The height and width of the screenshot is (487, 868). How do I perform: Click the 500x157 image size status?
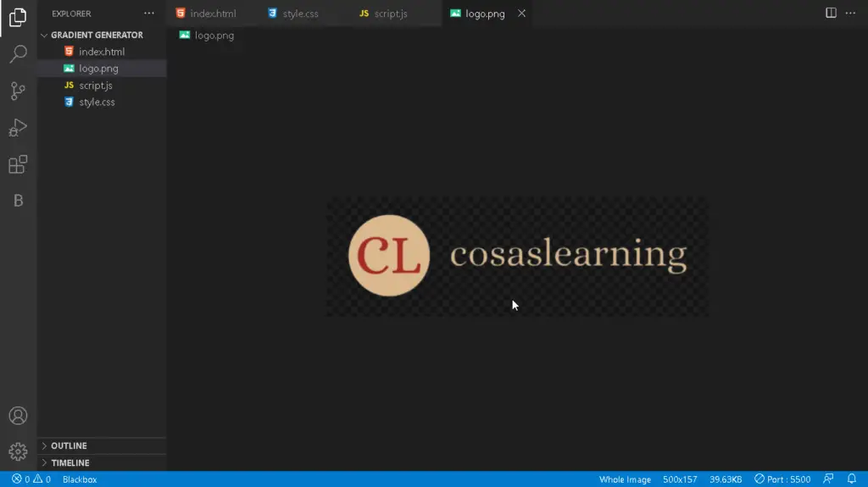pos(680,479)
